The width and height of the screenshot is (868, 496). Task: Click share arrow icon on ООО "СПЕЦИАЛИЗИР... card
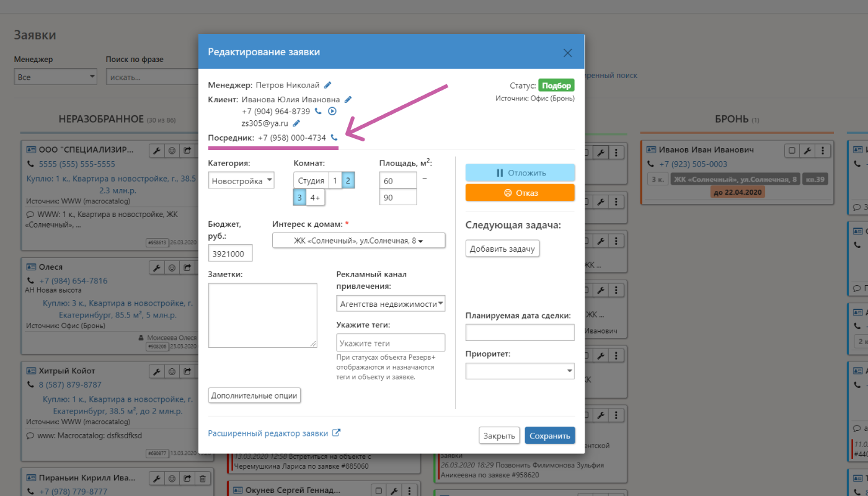(187, 150)
